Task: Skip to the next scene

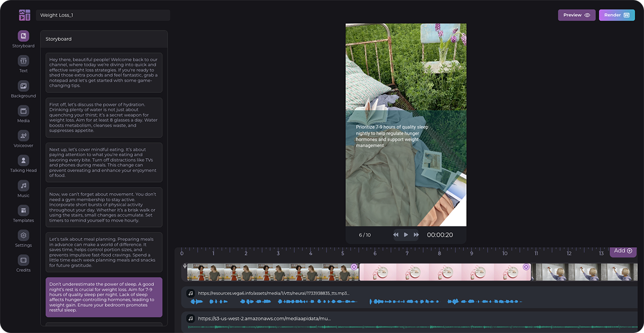Action: (x=416, y=235)
